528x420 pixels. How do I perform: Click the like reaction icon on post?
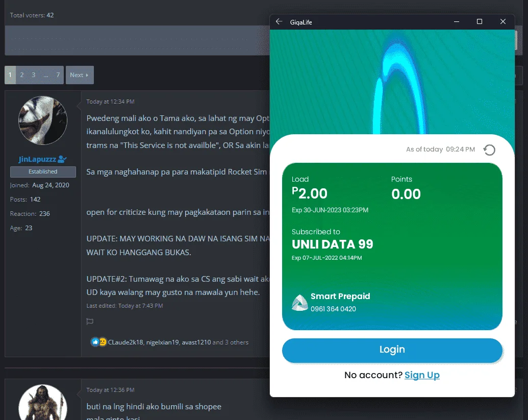tap(95, 342)
